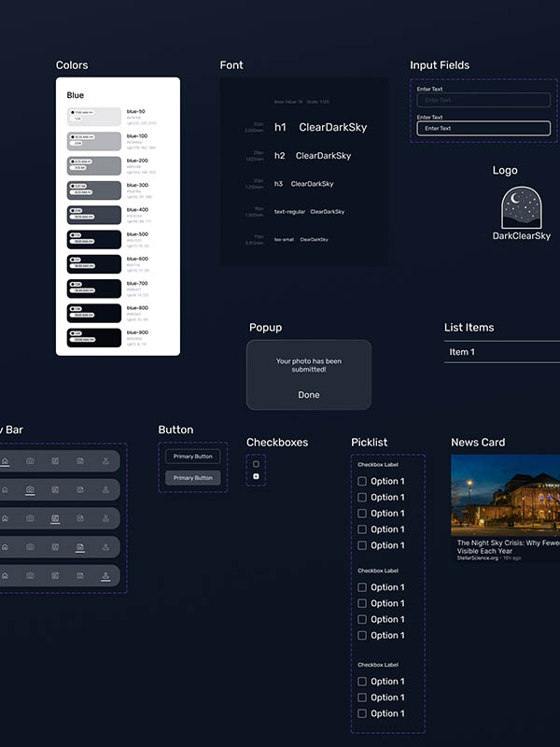Check first Option 1 in the top Picklist group
Screen dimensions: 560x747
pyautogui.click(x=362, y=481)
